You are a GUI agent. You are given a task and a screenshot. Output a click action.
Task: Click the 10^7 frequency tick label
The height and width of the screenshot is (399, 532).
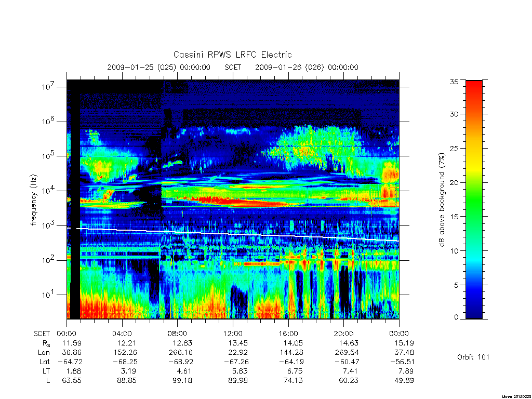click(x=49, y=87)
